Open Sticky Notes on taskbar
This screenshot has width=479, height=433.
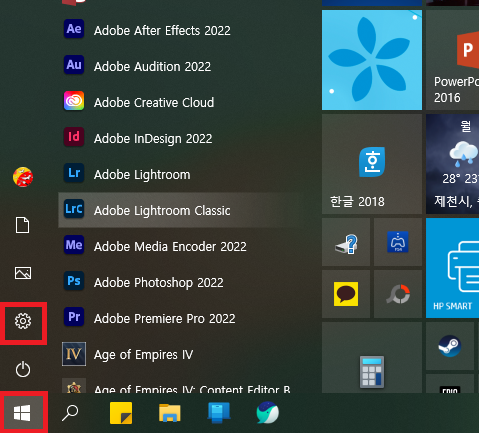point(121,413)
